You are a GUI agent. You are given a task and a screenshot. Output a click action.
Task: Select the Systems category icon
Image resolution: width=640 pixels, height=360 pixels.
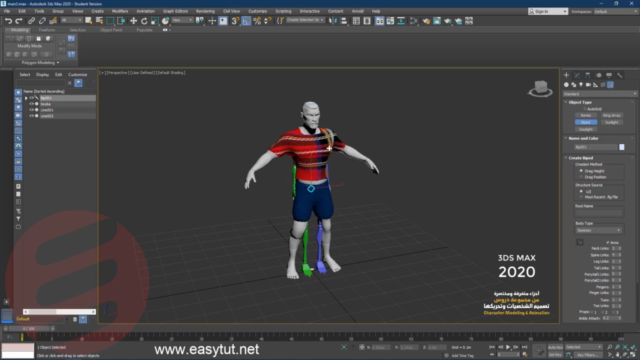click(610, 85)
